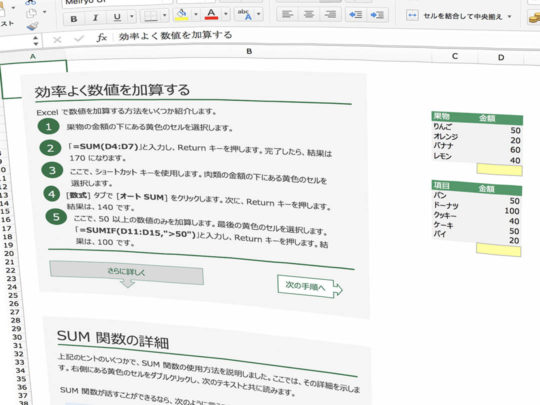Open the fill color dropdown arrow

pyautogui.click(x=196, y=14)
